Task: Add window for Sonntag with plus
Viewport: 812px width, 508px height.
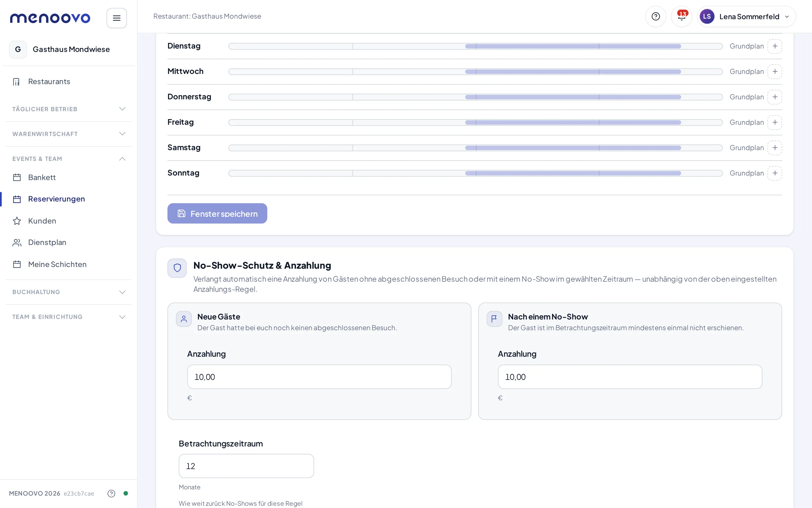Action: coord(775,173)
